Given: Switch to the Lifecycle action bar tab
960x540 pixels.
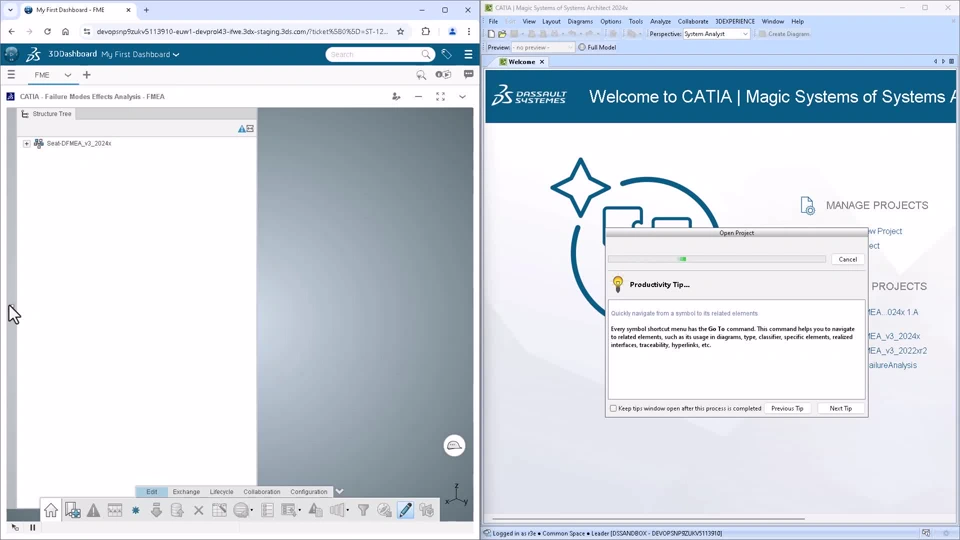Looking at the screenshot, I should (x=222, y=492).
